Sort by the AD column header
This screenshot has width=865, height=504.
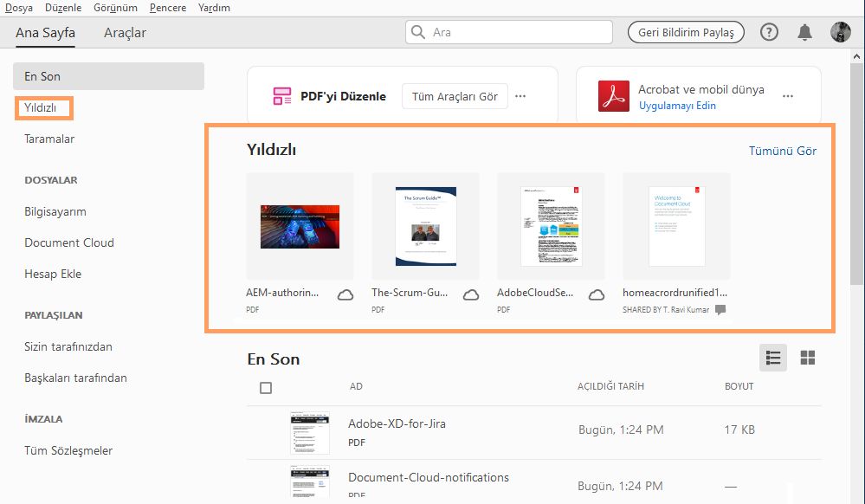pos(356,386)
